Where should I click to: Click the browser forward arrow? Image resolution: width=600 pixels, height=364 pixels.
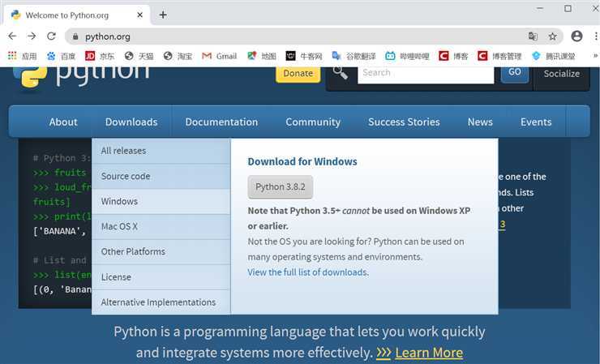pos(32,36)
